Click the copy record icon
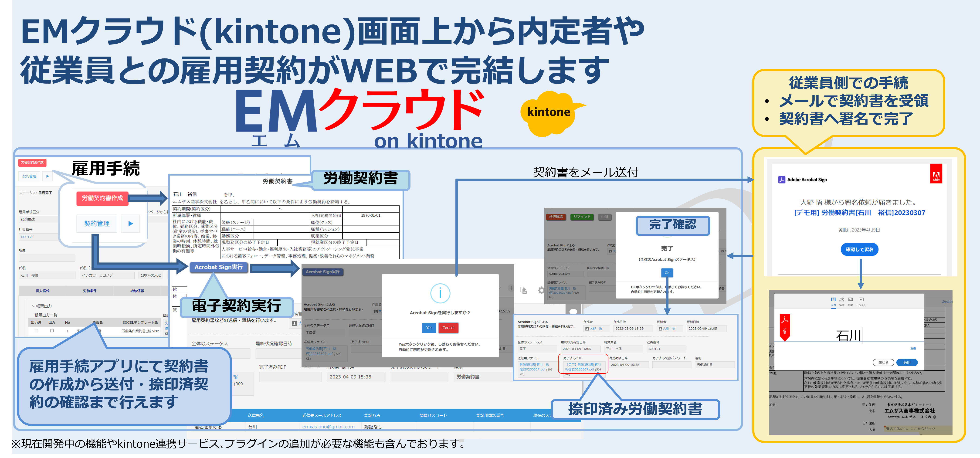Screen dimensions: 980x458 tap(524, 291)
